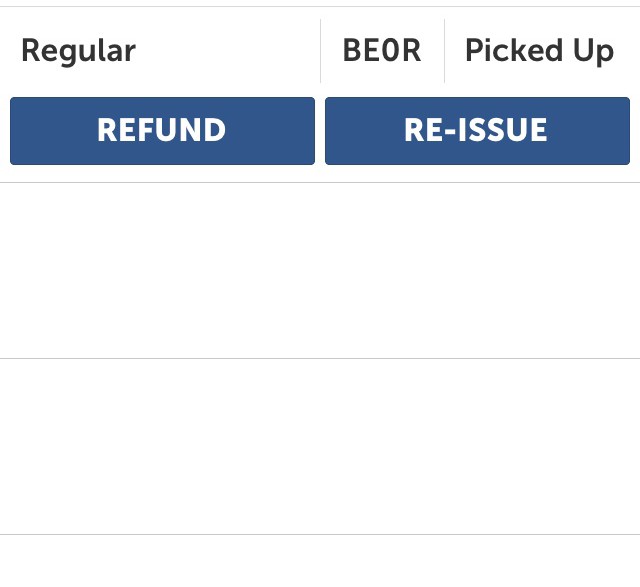Click the Picked Up text label
Screen dimensions: 640x587
[x=539, y=51]
